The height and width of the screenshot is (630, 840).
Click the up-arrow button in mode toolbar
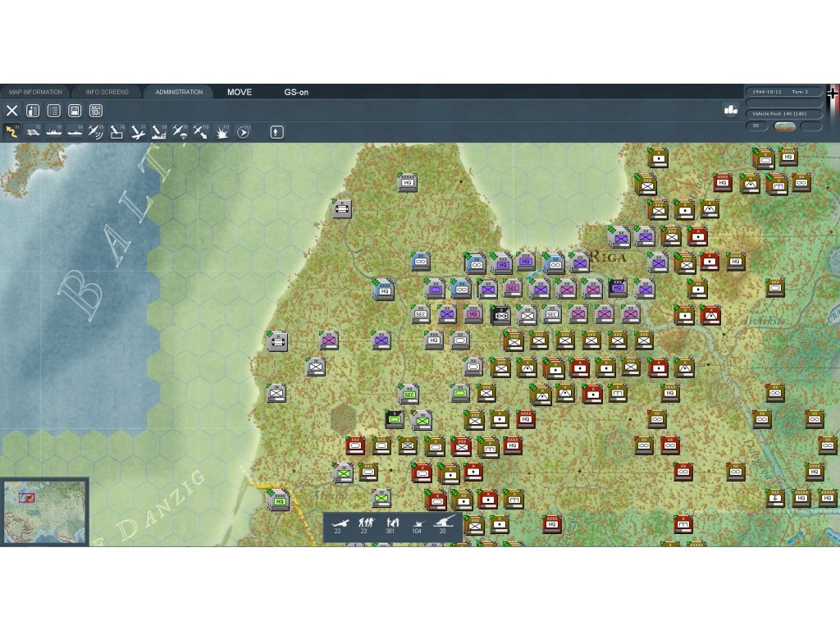pos(276,131)
